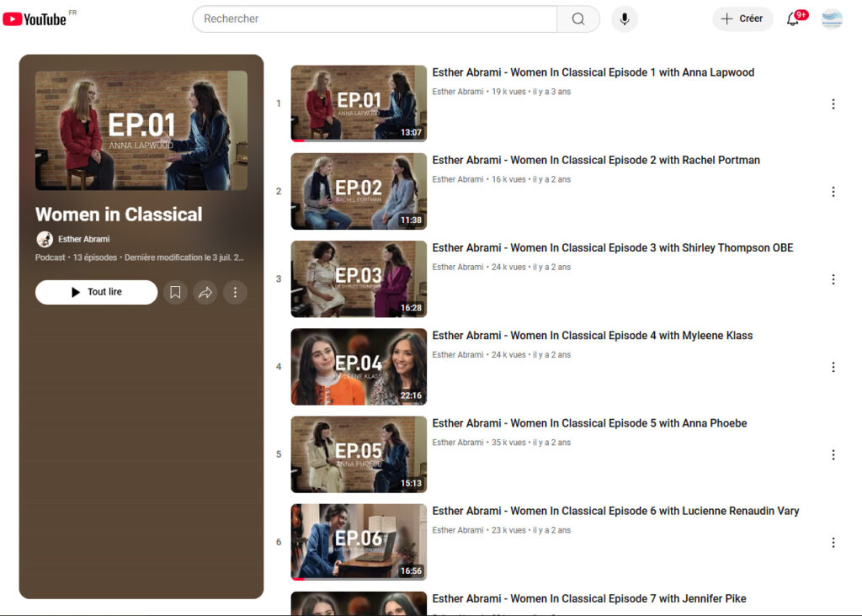The width and height of the screenshot is (862, 616).
Task: Open EP.01 Anna Lapwood thumbnail in list
Action: coord(359,104)
